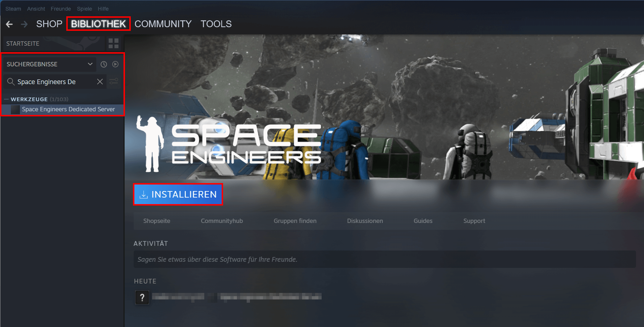Open the Spiele menu

(x=84, y=9)
